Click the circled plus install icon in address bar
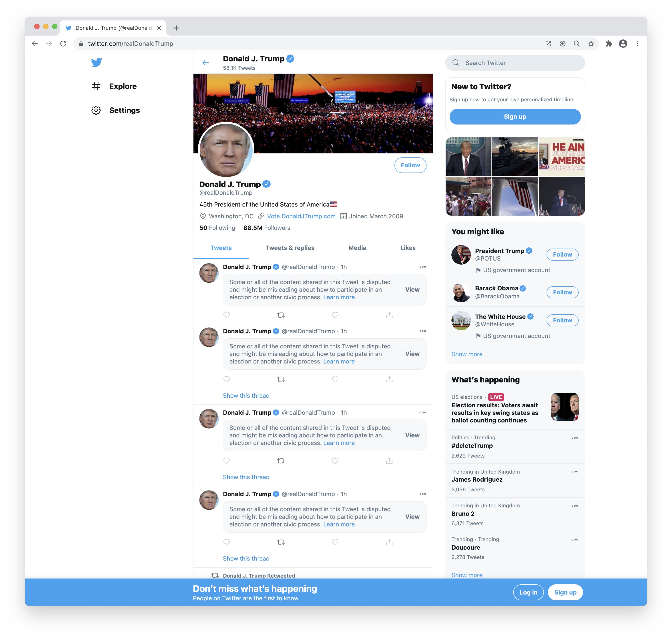This screenshot has height=639, width=672. 562,44
